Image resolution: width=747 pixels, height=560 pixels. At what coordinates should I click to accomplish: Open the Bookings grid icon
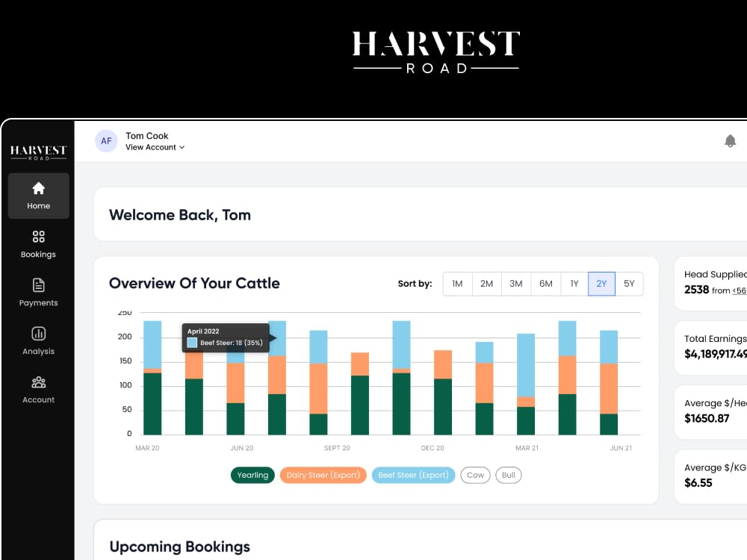tap(39, 237)
